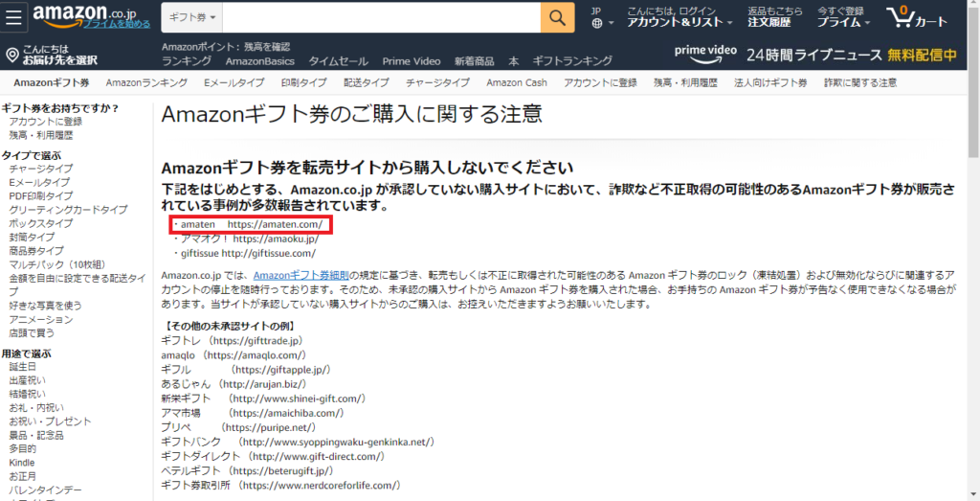
Task: Select the 配送タイプ sub-navigation tab
Action: pyautogui.click(x=367, y=82)
